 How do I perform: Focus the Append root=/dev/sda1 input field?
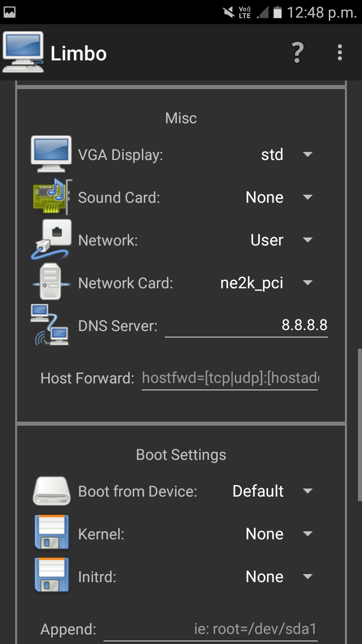211,629
